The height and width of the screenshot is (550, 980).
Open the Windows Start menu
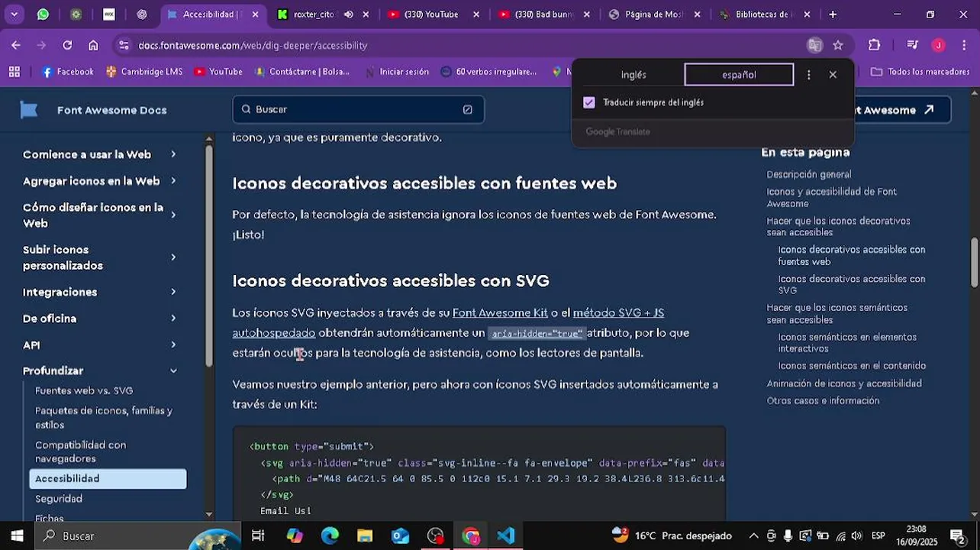click(17, 535)
